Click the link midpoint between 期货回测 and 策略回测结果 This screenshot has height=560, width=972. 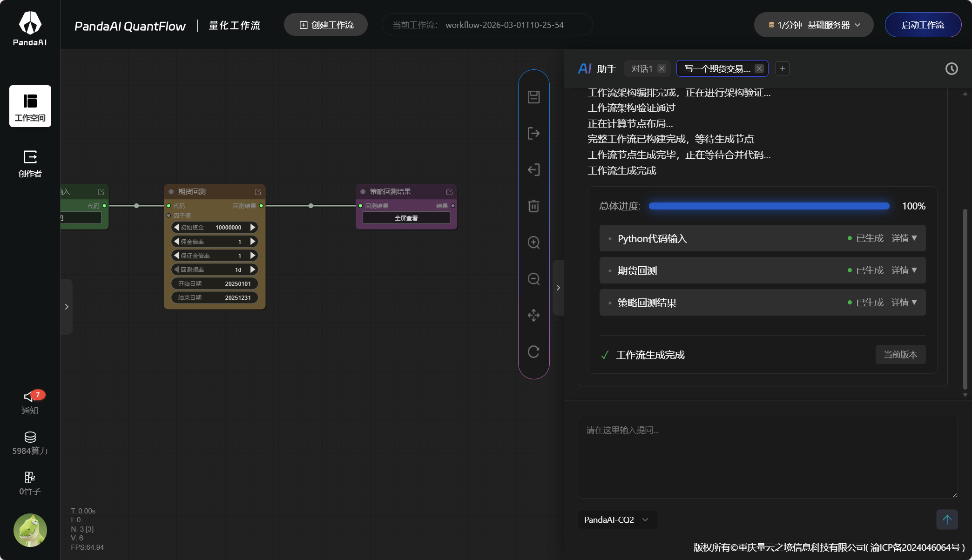(310, 206)
